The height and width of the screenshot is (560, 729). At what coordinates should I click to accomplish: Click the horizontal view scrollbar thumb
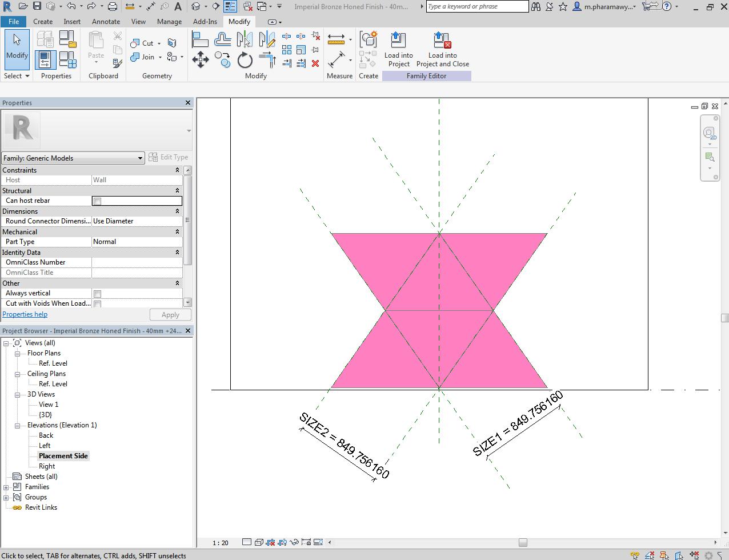tap(523, 542)
